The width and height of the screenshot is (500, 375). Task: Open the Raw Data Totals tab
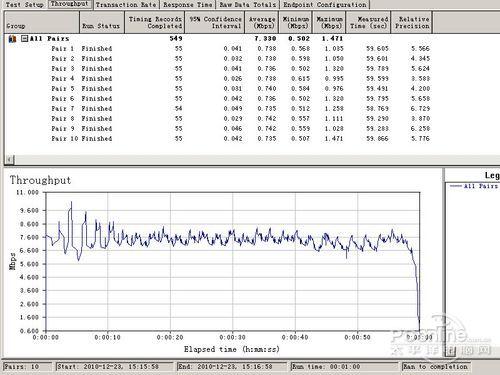tap(248, 5)
